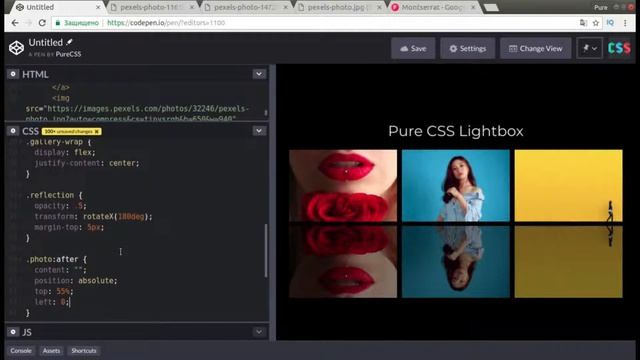Switch to the pexels-photo-116 tab
Screen dimensions: 640x360
pyautogui.click(x=151, y=7)
